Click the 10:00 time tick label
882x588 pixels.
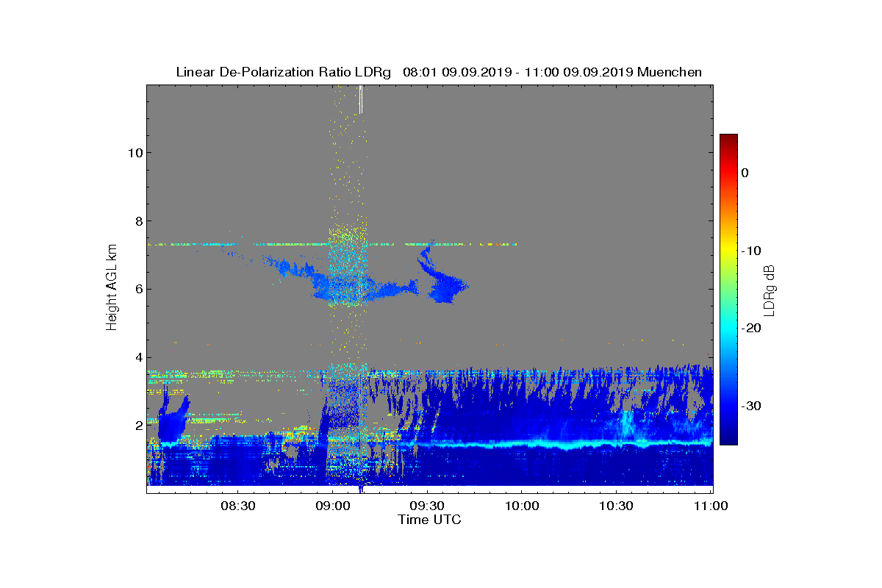click(522, 506)
